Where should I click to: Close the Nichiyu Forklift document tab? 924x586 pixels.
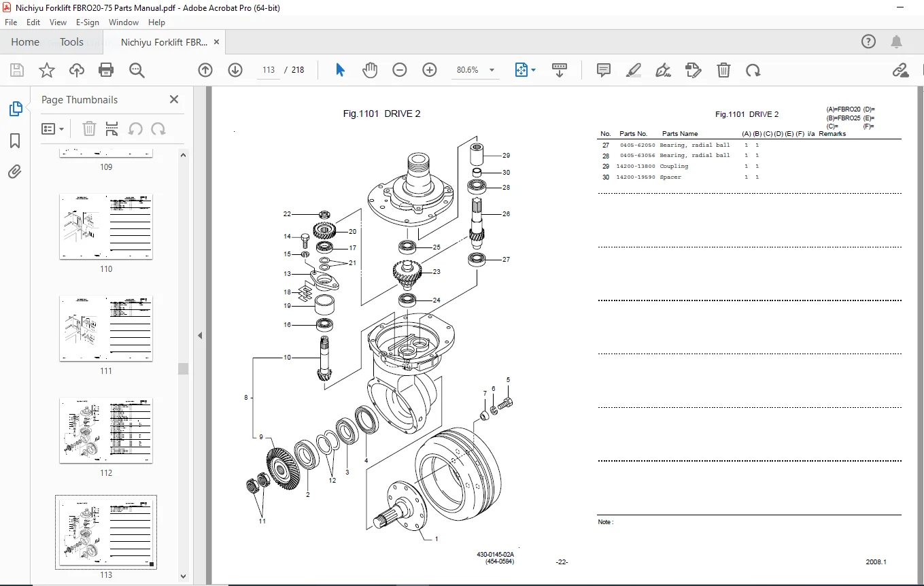pos(217,42)
